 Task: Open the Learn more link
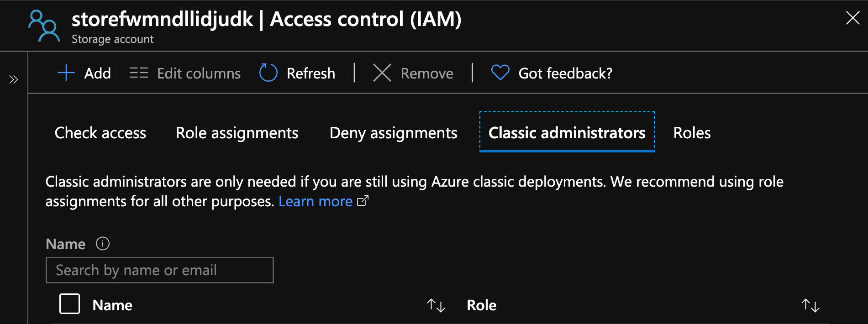coord(315,201)
